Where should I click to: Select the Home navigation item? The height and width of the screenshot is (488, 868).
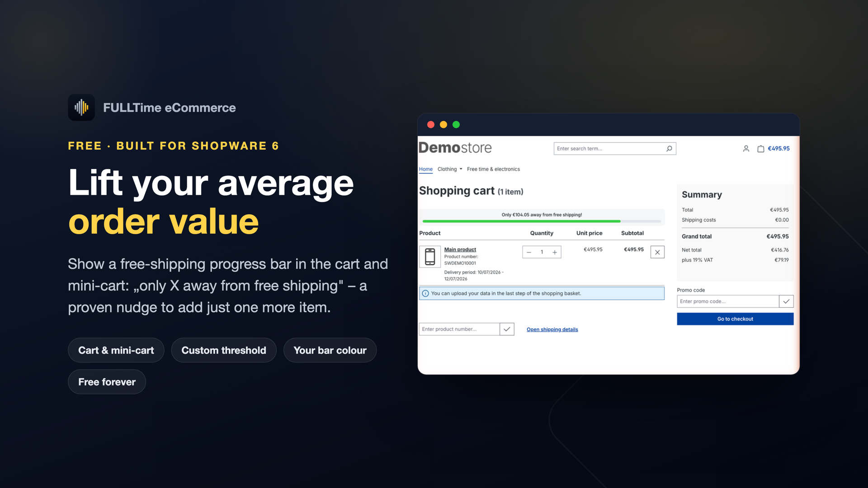425,169
